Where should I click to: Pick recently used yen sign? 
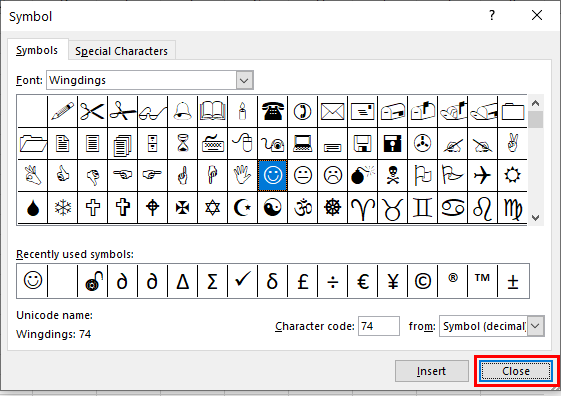pyautogui.click(x=393, y=281)
